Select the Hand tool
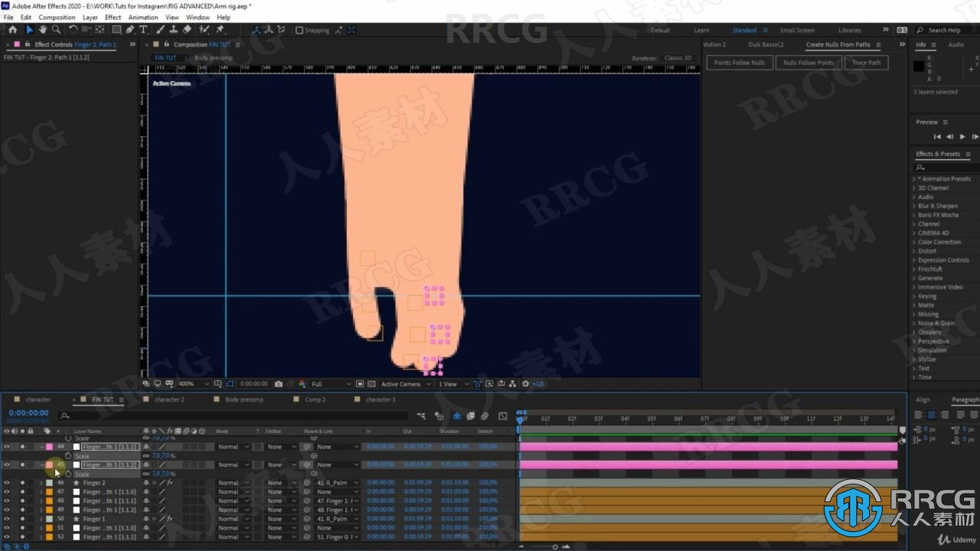 pyautogui.click(x=43, y=30)
